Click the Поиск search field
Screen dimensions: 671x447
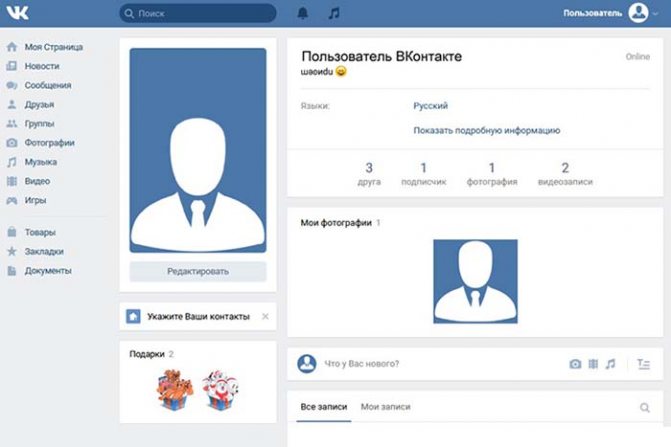[198, 13]
